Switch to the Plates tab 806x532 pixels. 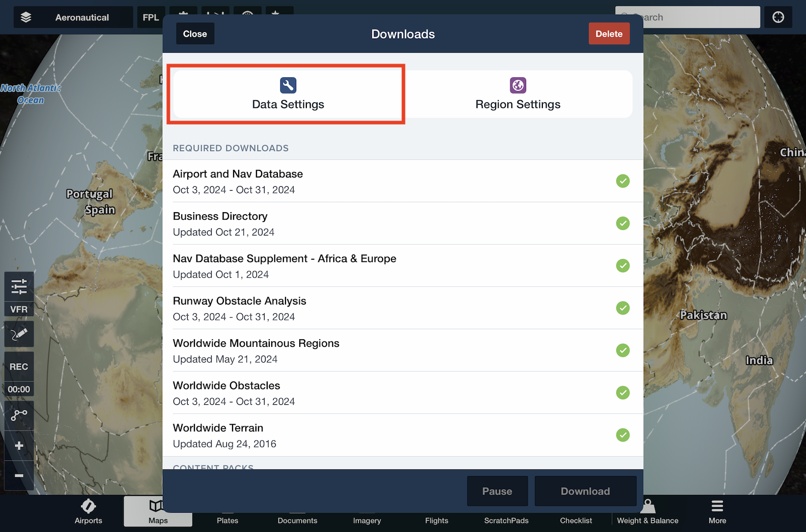[227, 520]
